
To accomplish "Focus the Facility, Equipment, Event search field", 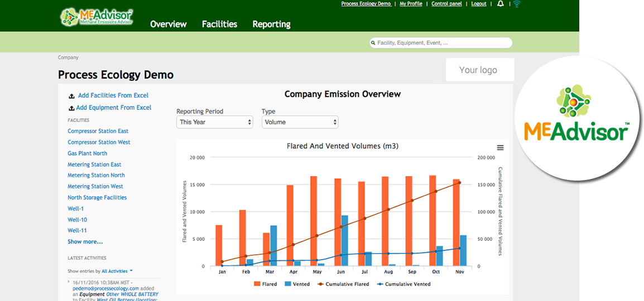I will click(441, 43).
